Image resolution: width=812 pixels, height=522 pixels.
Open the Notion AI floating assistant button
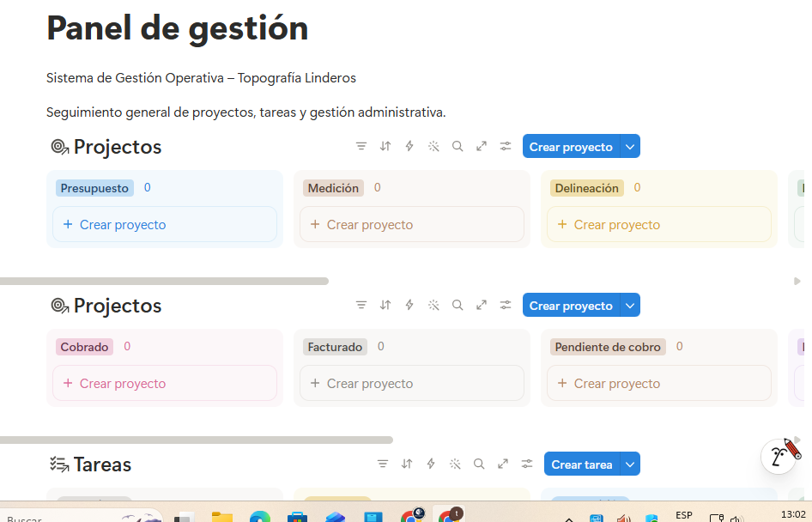click(779, 456)
